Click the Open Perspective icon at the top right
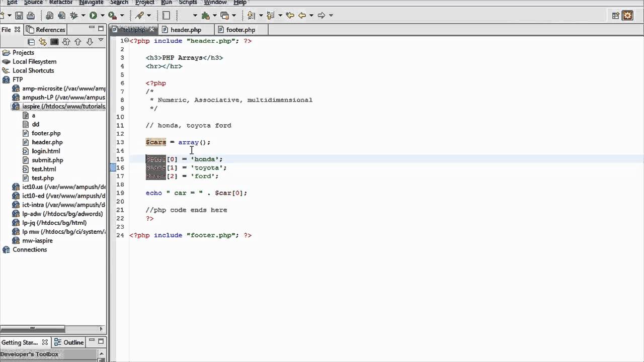 (616, 16)
